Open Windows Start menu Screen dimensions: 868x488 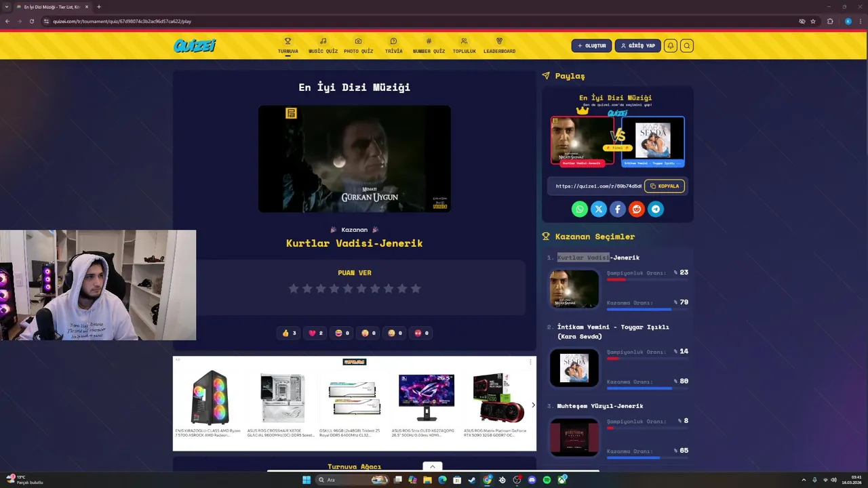(x=307, y=480)
